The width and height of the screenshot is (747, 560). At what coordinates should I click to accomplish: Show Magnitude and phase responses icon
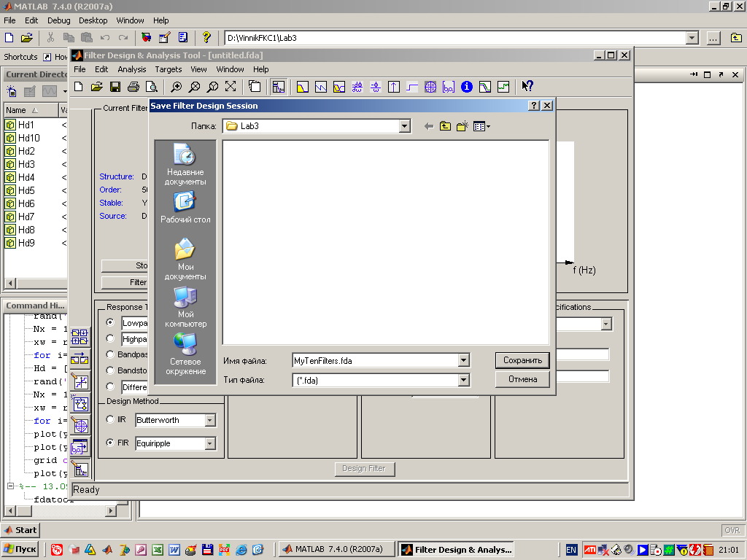[x=338, y=87]
